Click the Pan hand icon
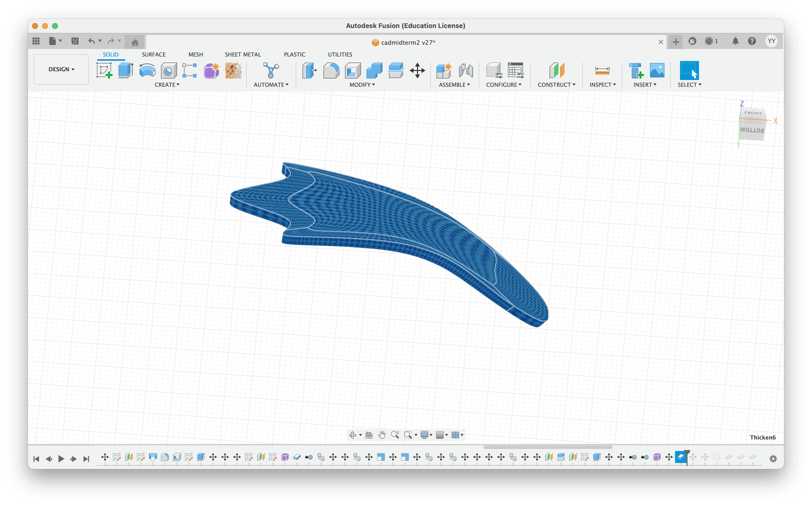812x506 pixels. (382, 435)
